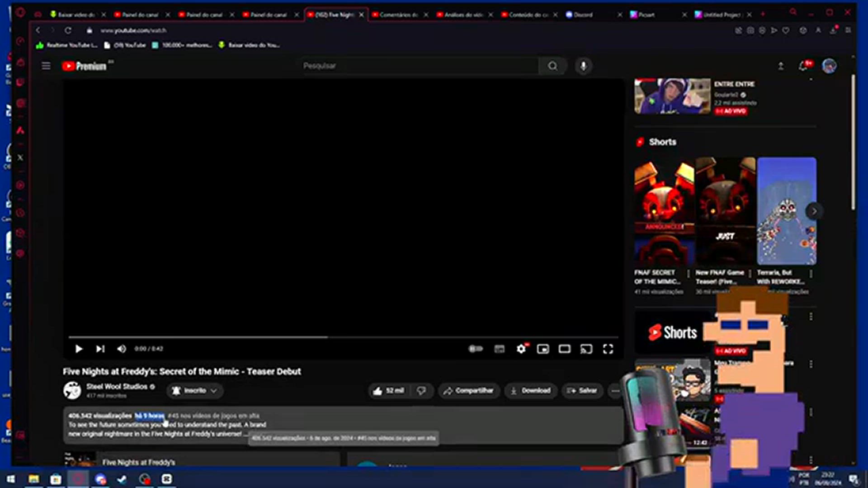Click the Download button
Image resolution: width=868 pixels, height=488 pixels.
coord(531,390)
